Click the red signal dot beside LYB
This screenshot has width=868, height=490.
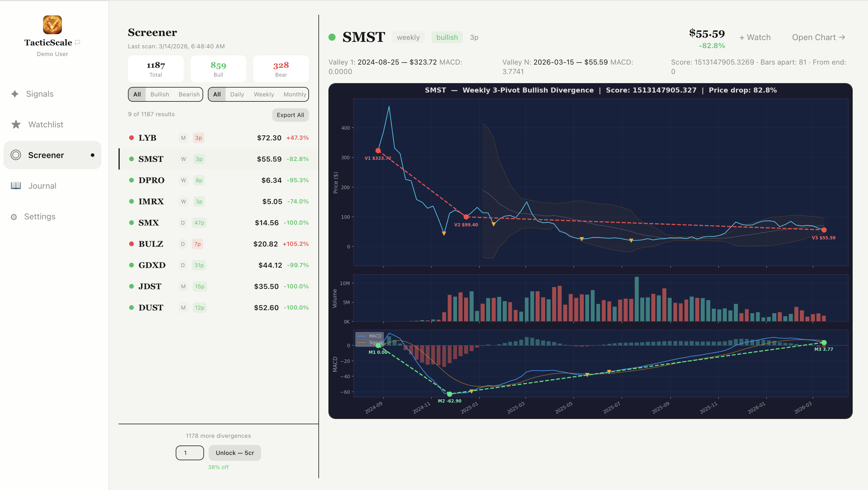click(x=131, y=137)
